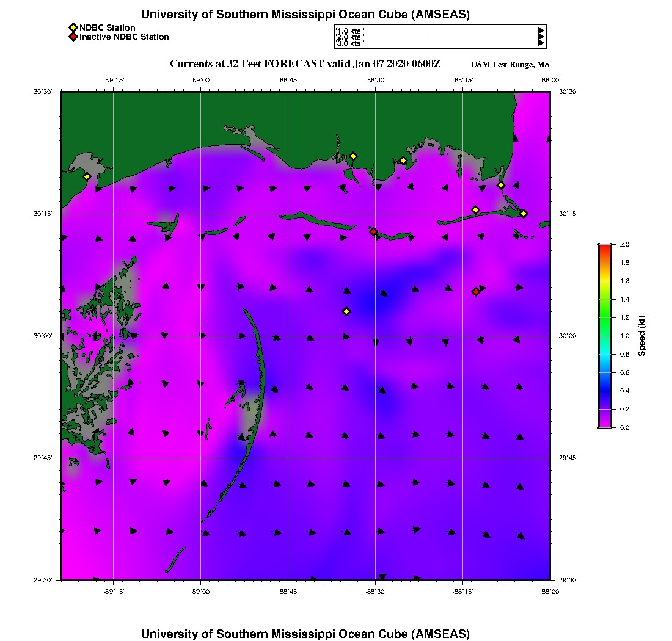Select the easternmost yellow NDBC station marker
The width and height of the screenshot is (672, 641).
524,213
